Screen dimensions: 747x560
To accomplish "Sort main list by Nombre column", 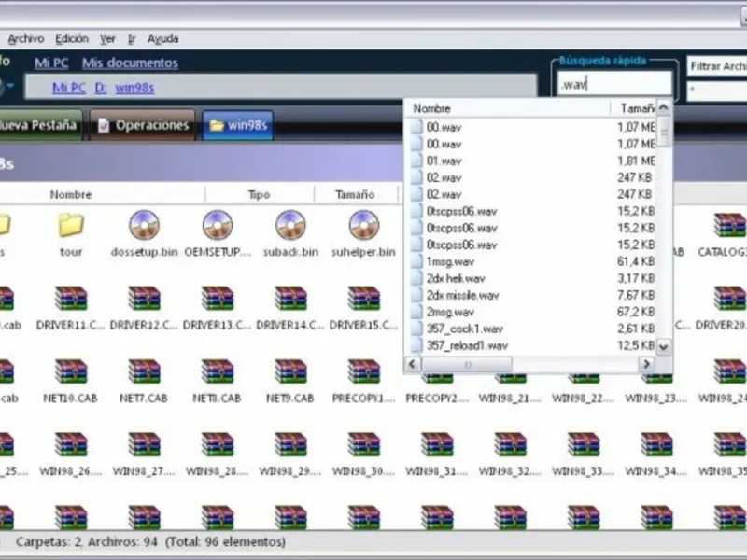I will (71, 194).
